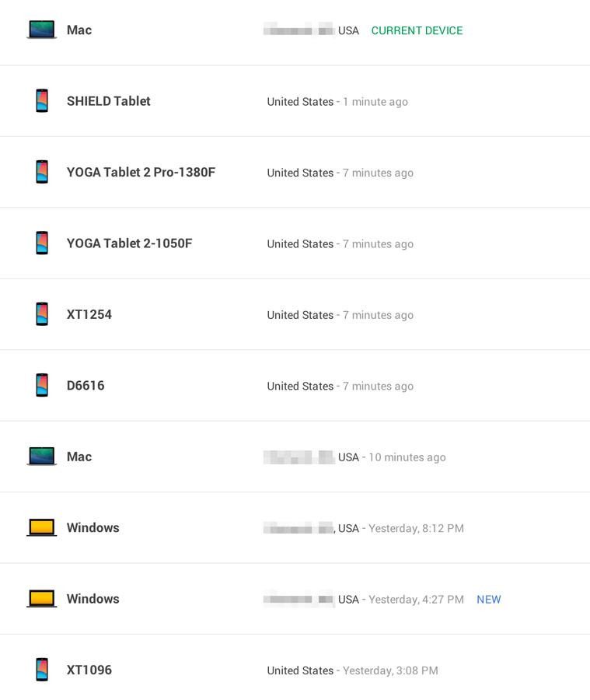590x700 pixels.
Task: Click the CURRENT DEVICE label
Action: point(417,30)
